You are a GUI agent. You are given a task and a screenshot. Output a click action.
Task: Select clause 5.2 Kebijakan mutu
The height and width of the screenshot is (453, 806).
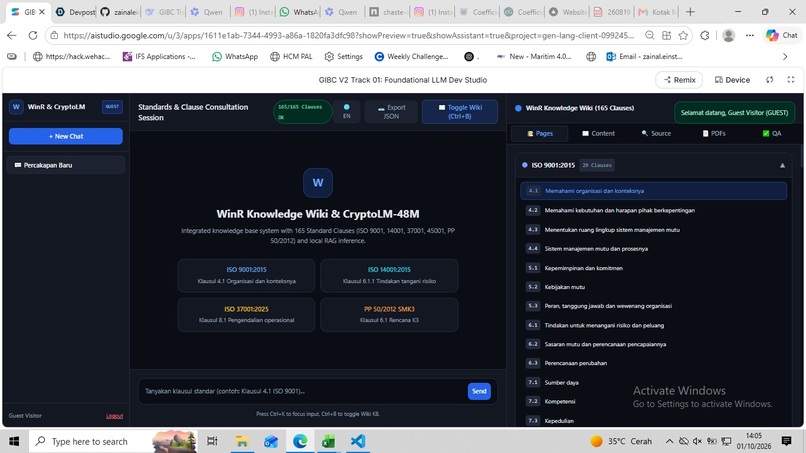click(x=653, y=287)
